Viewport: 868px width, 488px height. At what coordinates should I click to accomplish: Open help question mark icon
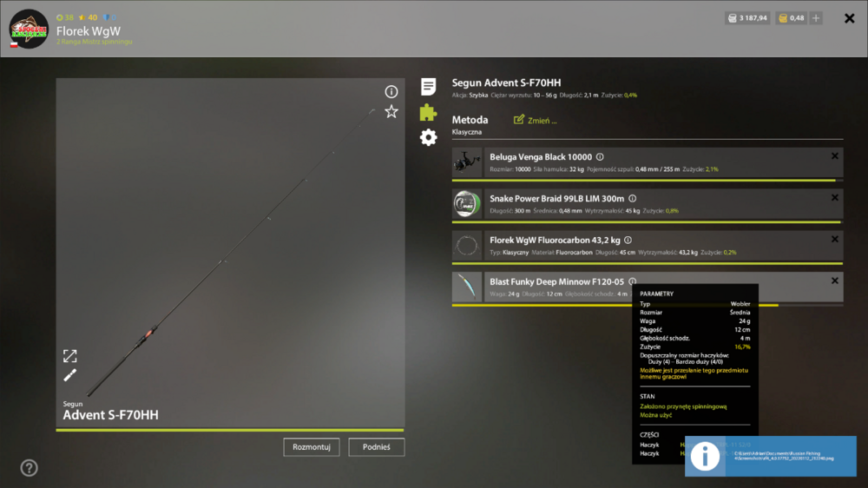pyautogui.click(x=29, y=468)
